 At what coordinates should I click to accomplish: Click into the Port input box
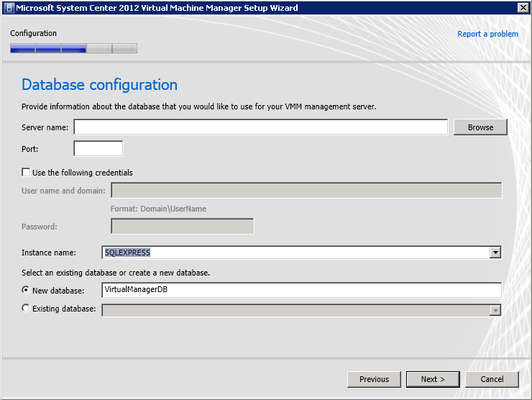(98, 149)
